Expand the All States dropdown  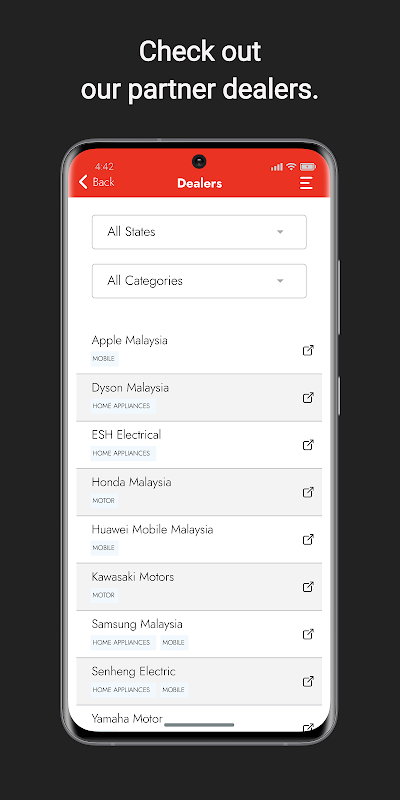tap(199, 232)
